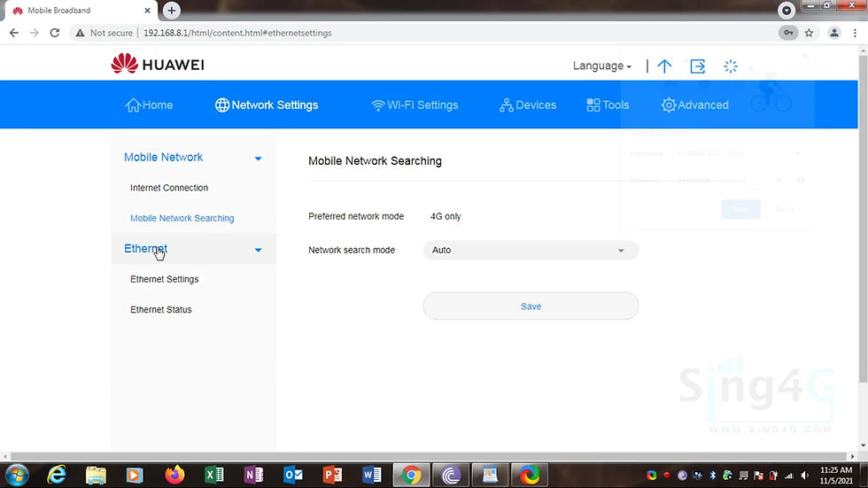Click the spinning loading icon in header
Image resolution: width=868 pixels, height=488 pixels.
[x=731, y=66]
